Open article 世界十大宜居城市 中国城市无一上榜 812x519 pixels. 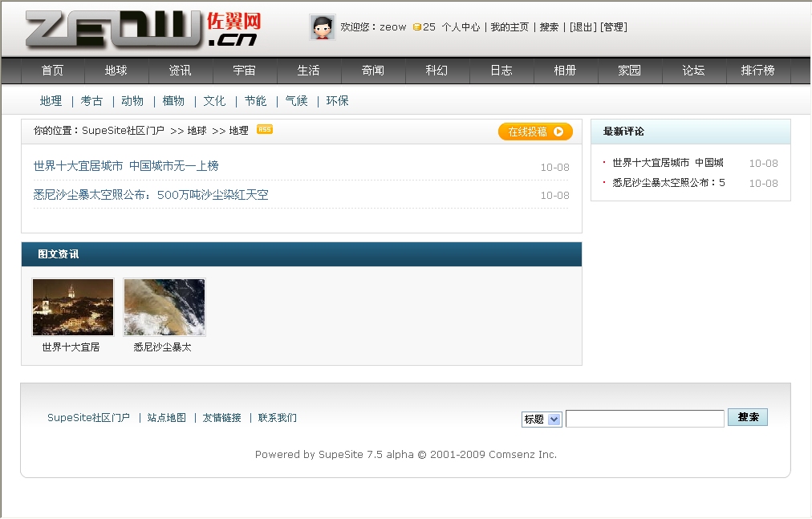tap(125, 165)
